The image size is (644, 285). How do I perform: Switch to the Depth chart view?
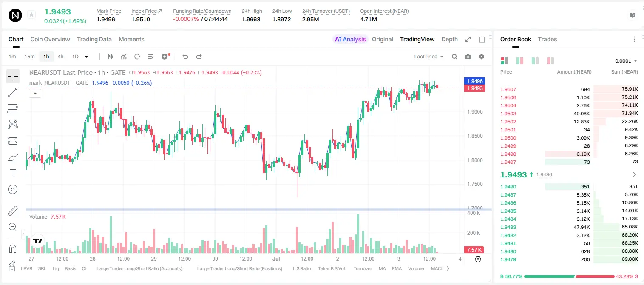click(449, 39)
